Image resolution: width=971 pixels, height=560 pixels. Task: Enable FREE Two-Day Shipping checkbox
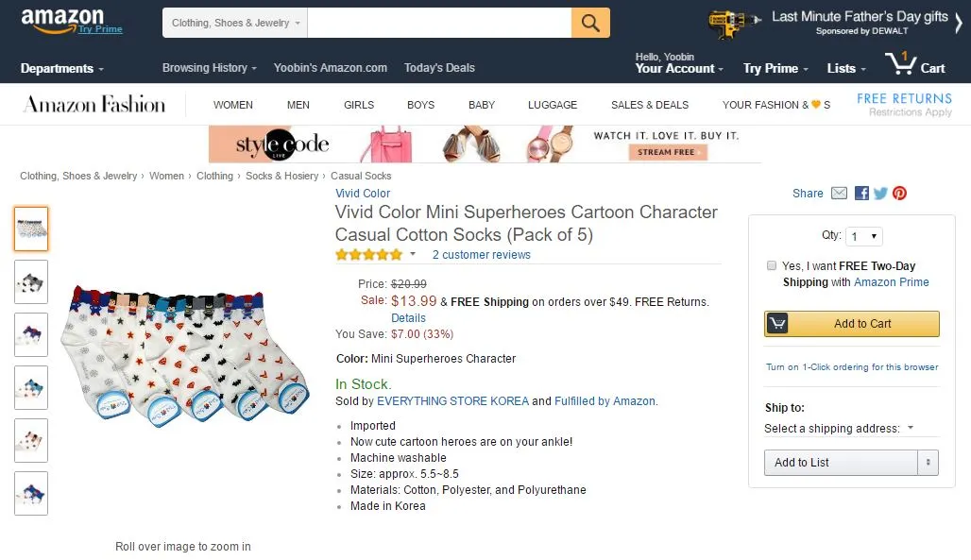(772, 266)
